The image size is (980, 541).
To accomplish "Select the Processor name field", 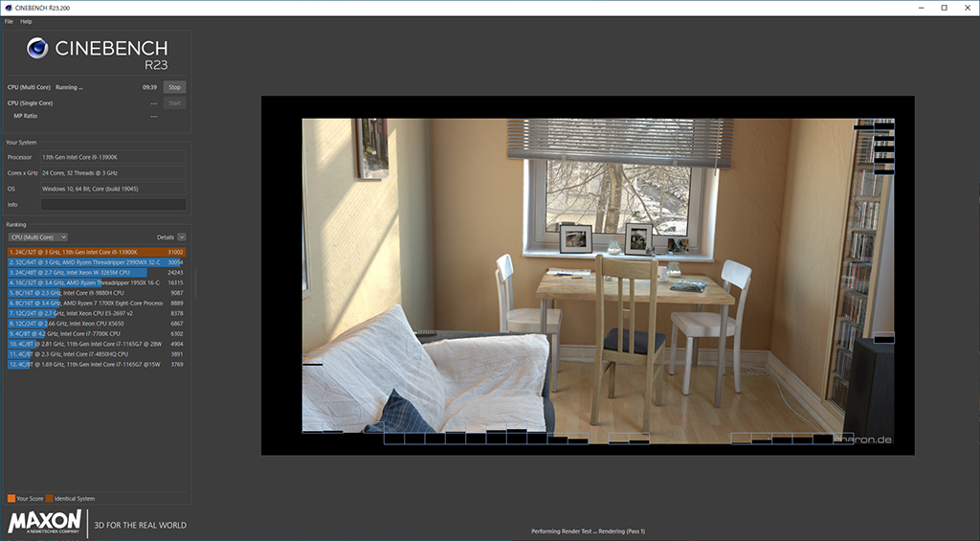I will click(x=113, y=157).
